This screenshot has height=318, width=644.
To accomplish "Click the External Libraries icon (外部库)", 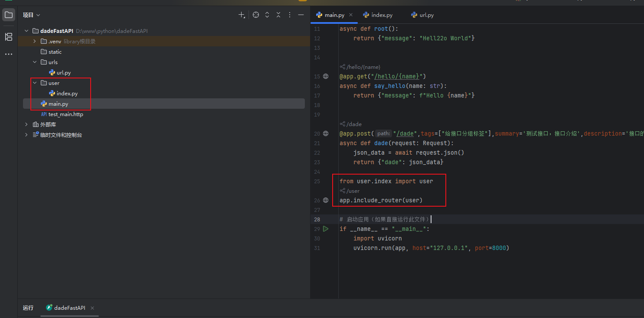I will pyautogui.click(x=36, y=125).
